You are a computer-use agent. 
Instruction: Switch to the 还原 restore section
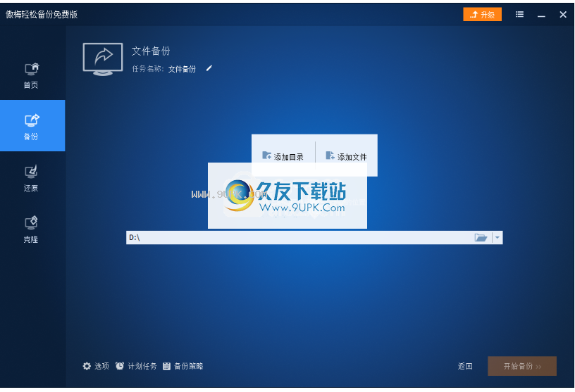[x=32, y=179]
